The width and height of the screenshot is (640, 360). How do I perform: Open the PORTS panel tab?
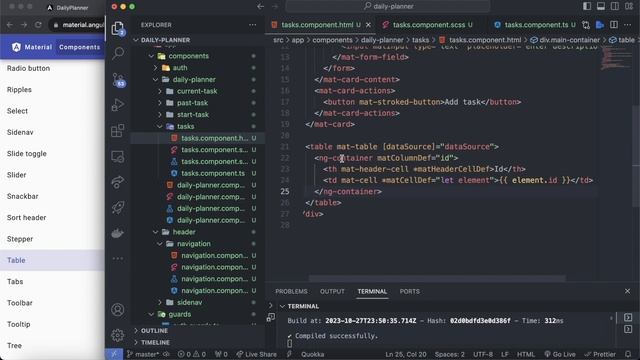point(409,291)
